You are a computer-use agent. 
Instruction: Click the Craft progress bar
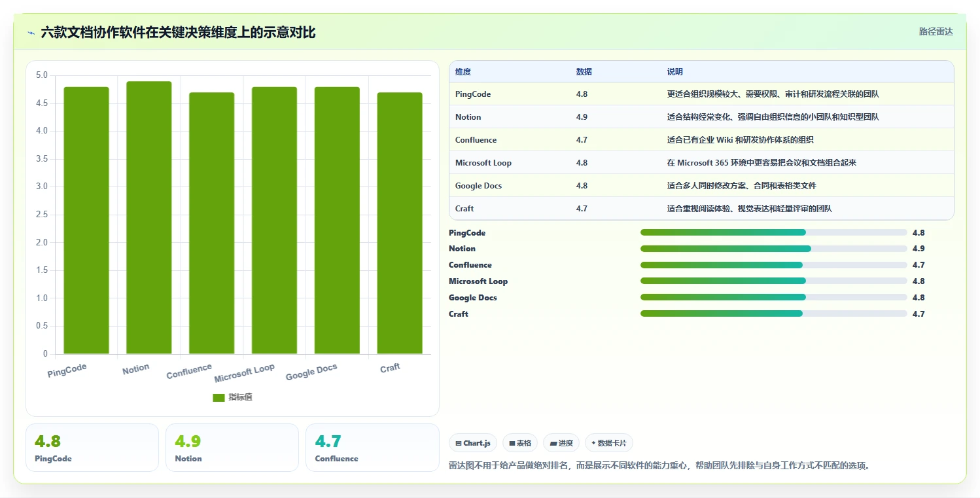(x=774, y=313)
